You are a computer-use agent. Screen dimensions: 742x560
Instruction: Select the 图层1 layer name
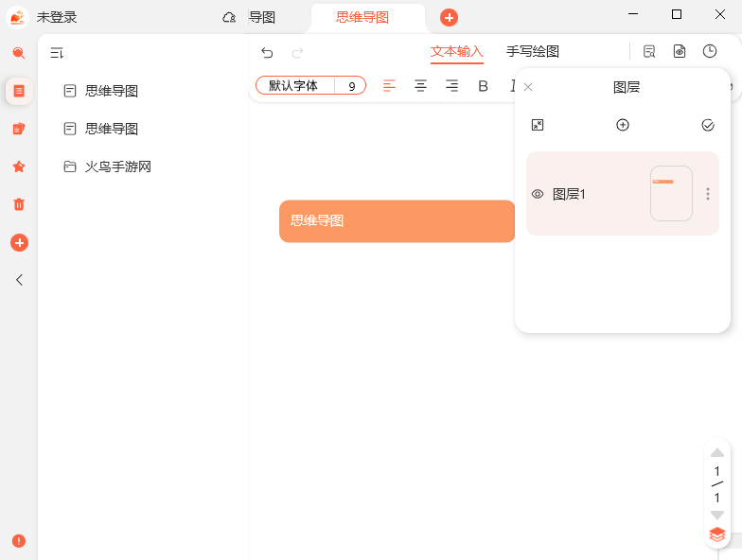coord(570,194)
